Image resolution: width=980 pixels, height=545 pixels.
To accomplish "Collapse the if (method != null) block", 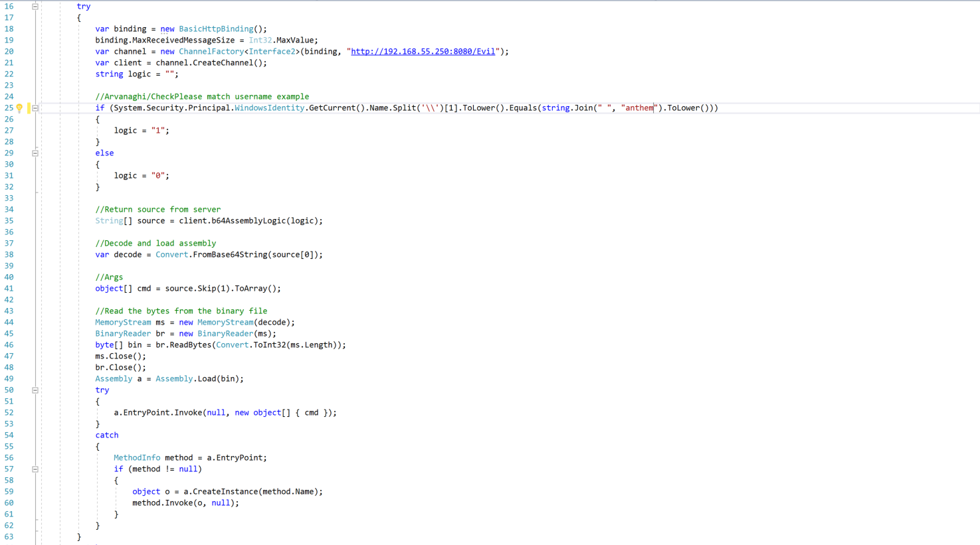I will [35, 469].
